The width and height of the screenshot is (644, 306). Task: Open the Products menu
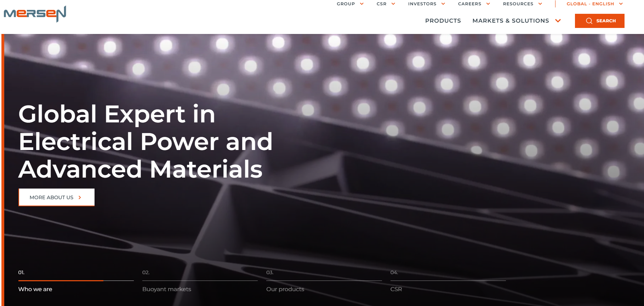443,21
